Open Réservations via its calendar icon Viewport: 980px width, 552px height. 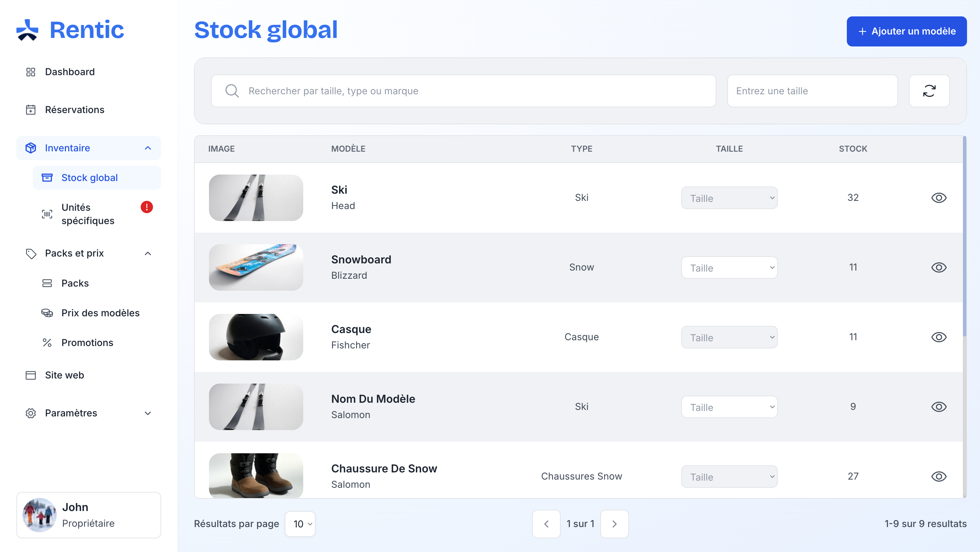[30, 110]
